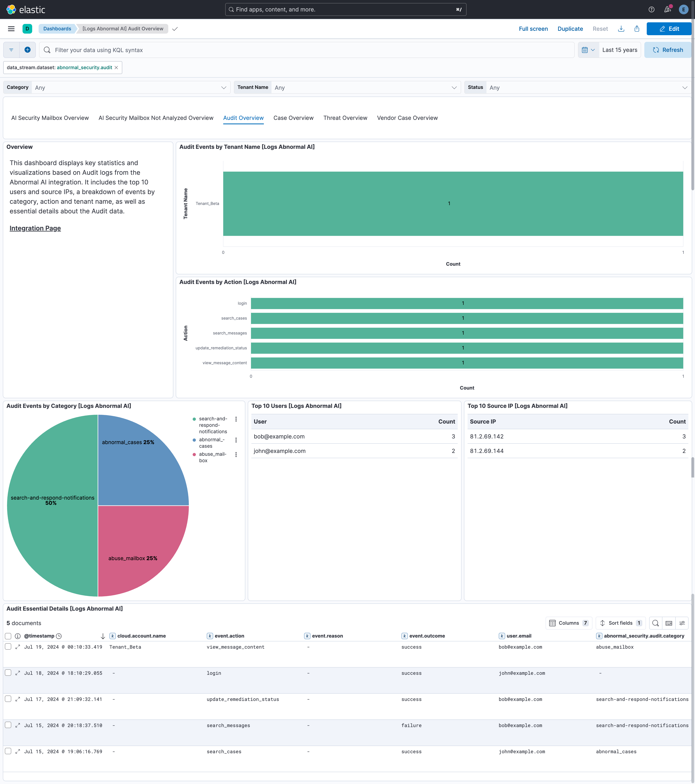
Task: Open the Category dropdown
Action: pos(130,87)
